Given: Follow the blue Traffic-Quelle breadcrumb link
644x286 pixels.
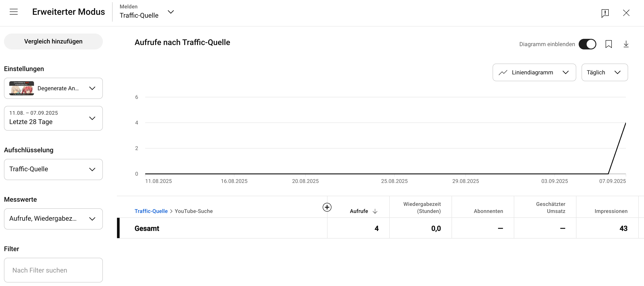Looking at the screenshot, I should coord(151,211).
